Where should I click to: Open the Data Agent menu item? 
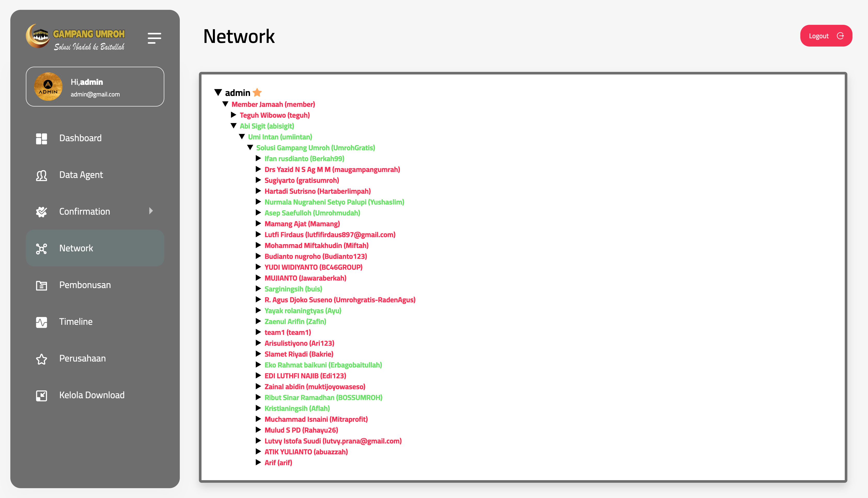95,175
